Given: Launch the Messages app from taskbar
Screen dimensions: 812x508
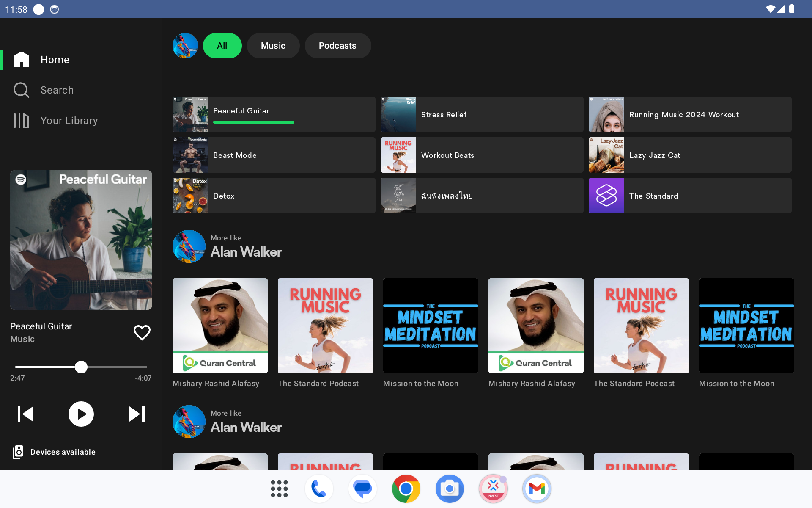Looking at the screenshot, I should [x=362, y=489].
